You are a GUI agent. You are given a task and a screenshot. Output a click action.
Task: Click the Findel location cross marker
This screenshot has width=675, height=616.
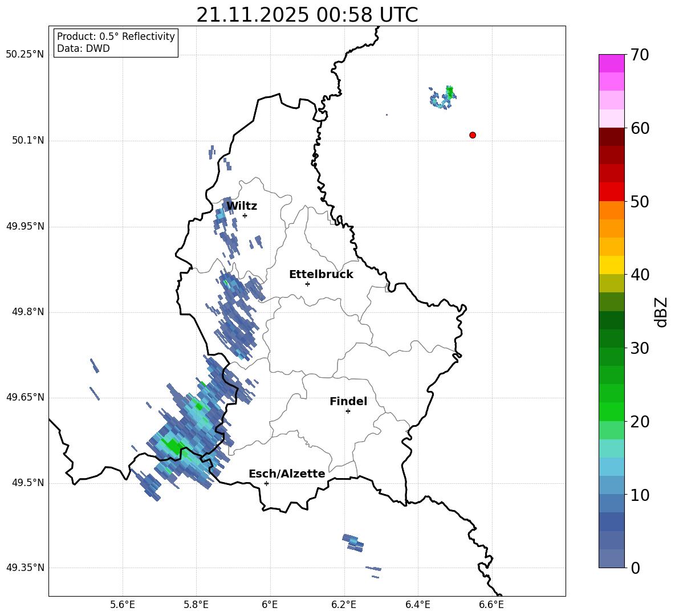348,411
